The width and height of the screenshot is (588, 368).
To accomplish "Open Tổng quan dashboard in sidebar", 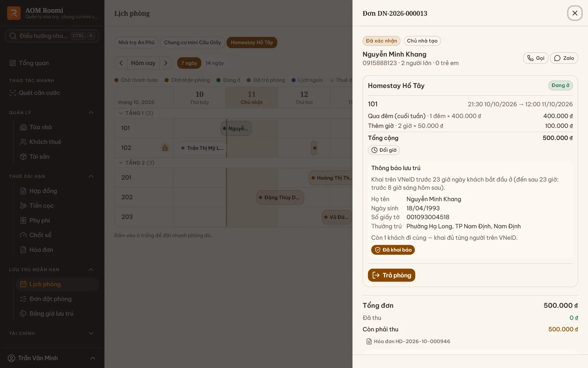I will 52,63.
